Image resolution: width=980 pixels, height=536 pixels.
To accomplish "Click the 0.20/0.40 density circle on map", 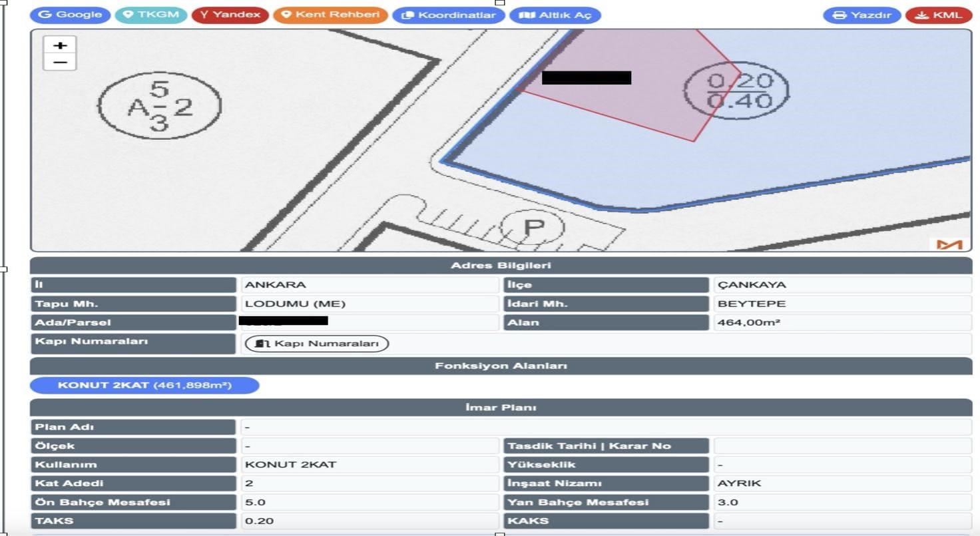I will point(738,91).
